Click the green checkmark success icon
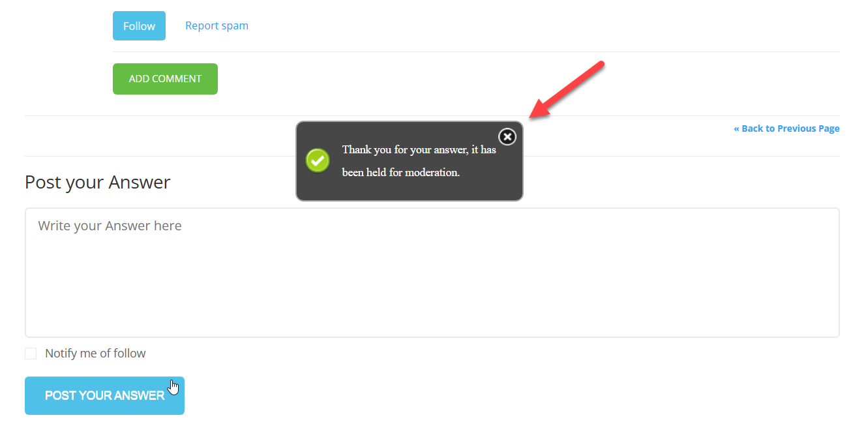The width and height of the screenshot is (868, 424). click(x=318, y=160)
